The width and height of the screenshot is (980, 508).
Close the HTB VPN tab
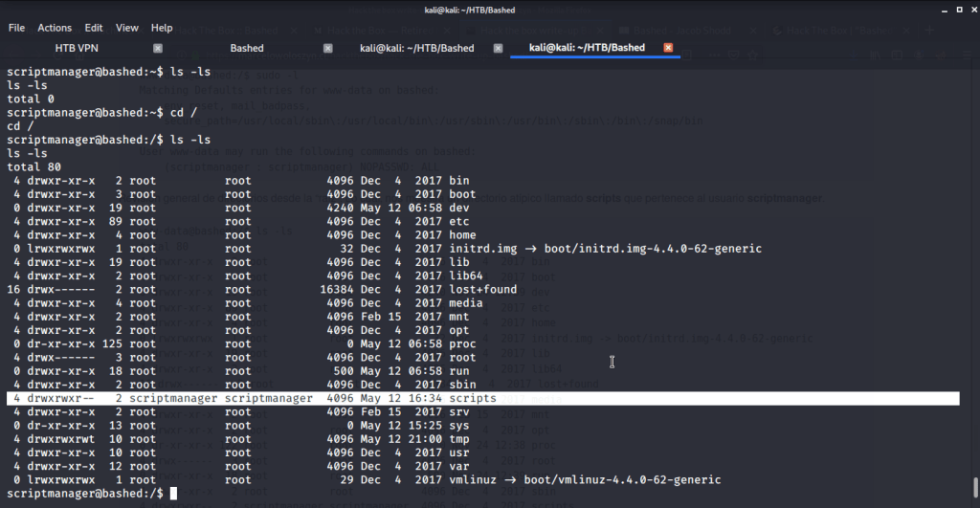coord(158,48)
